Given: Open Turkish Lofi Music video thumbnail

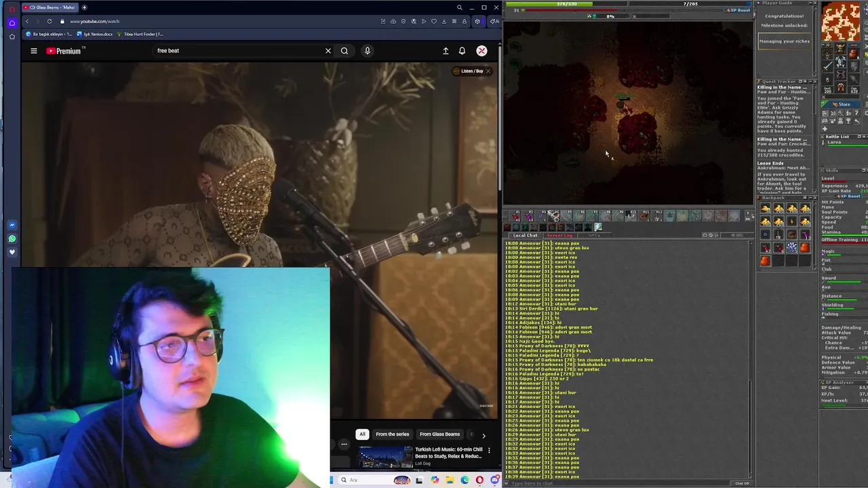Looking at the screenshot, I should (x=385, y=457).
